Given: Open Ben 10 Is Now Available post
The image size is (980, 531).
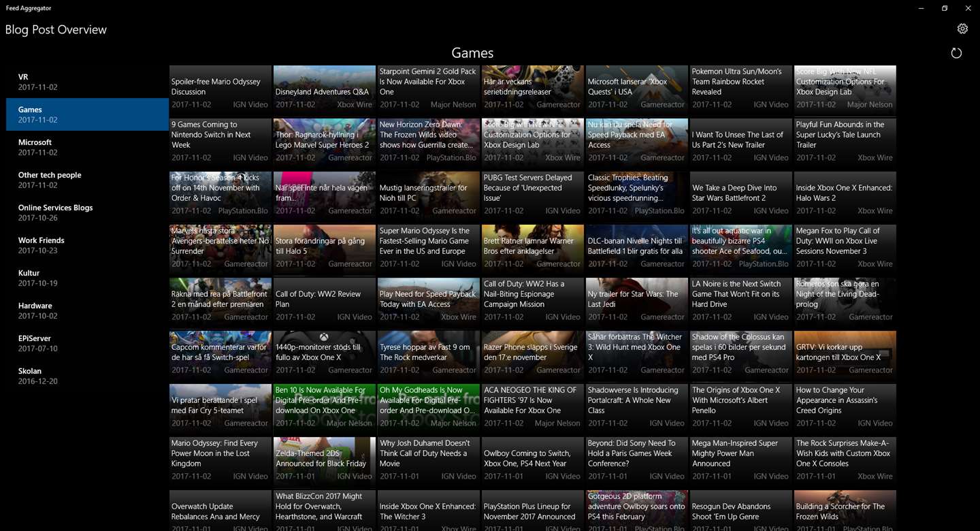Looking at the screenshot, I should (325, 409).
